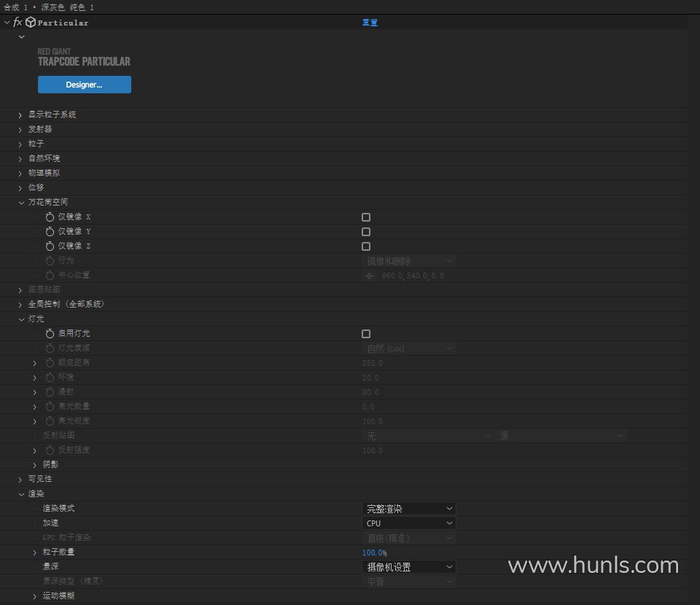Viewport: 700px width, 605px height.
Task: Click the 中心位置 crosshair point picker
Action: pyautogui.click(x=369, y=276)
